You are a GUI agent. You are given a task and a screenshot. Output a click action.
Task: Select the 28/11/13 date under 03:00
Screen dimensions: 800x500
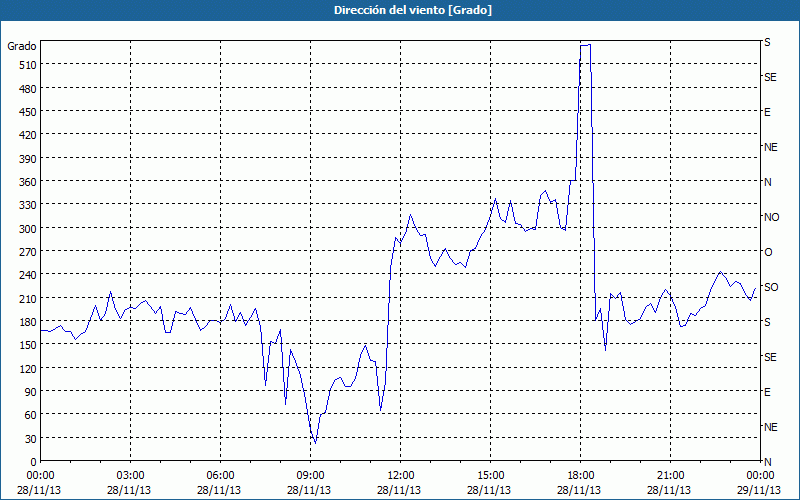129,490
